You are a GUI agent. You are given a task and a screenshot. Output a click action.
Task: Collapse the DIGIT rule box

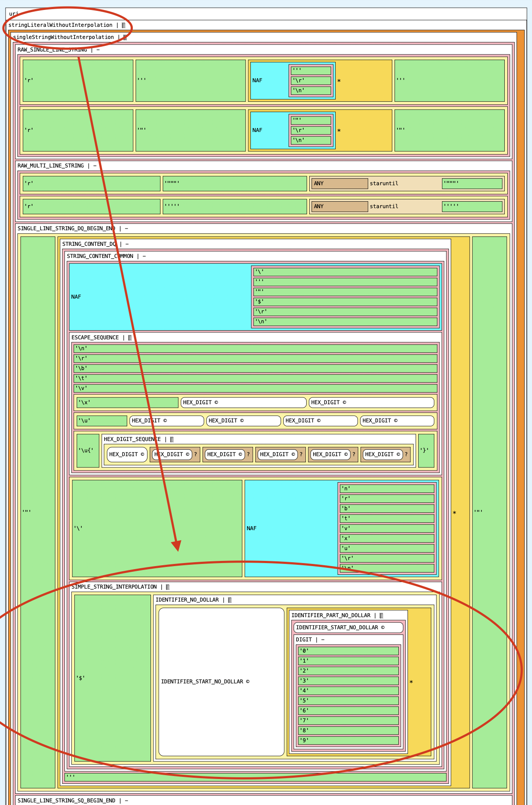[323, 640]
